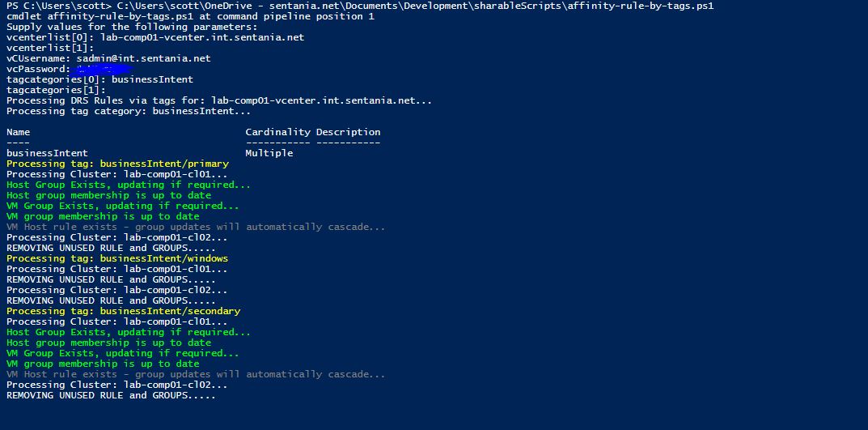Click the Multiple cardinality value
This screenshot has width=868, height=430.
point(269,154)
